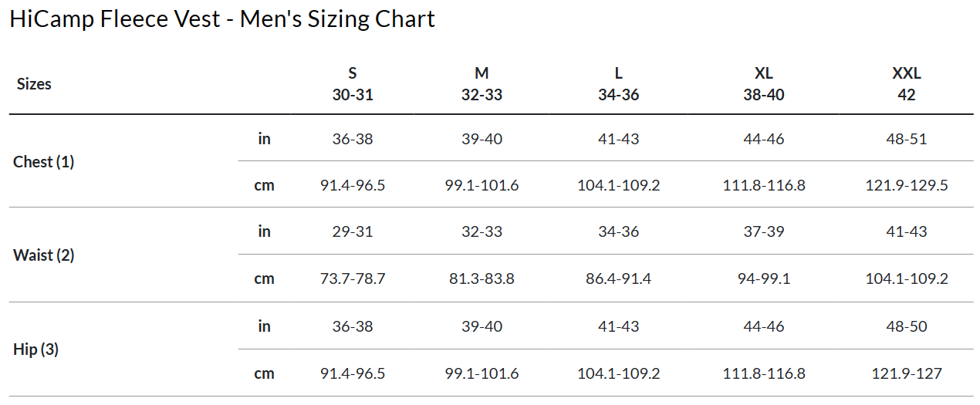
Task: Click the waist XL inches value 37-39
Action: 763,231
